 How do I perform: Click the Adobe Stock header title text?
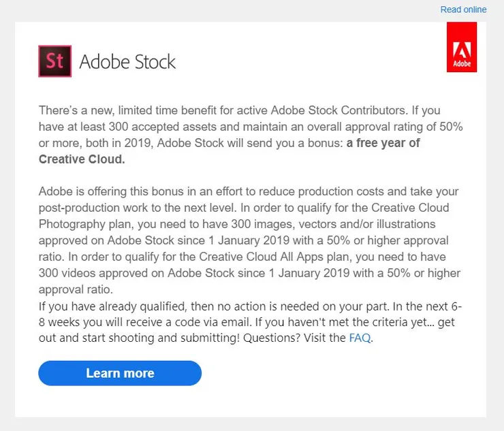pos(127,62)
